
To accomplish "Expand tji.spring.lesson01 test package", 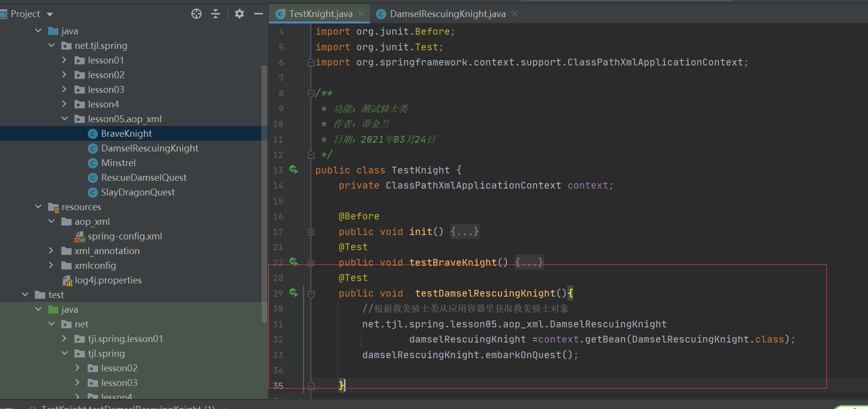I will (x=64, y=339).
